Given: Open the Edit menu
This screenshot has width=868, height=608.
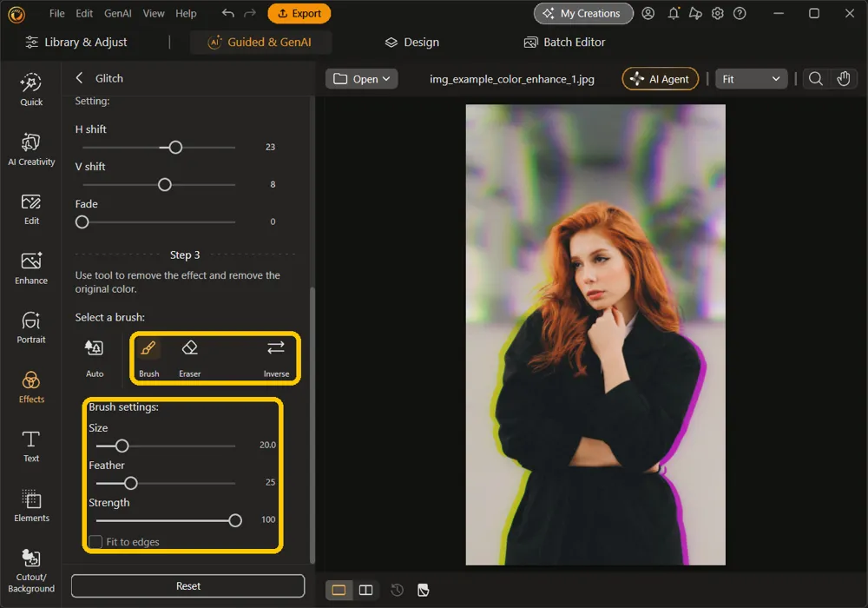Looking at the screenshot, I should click(x=84, y=13).
